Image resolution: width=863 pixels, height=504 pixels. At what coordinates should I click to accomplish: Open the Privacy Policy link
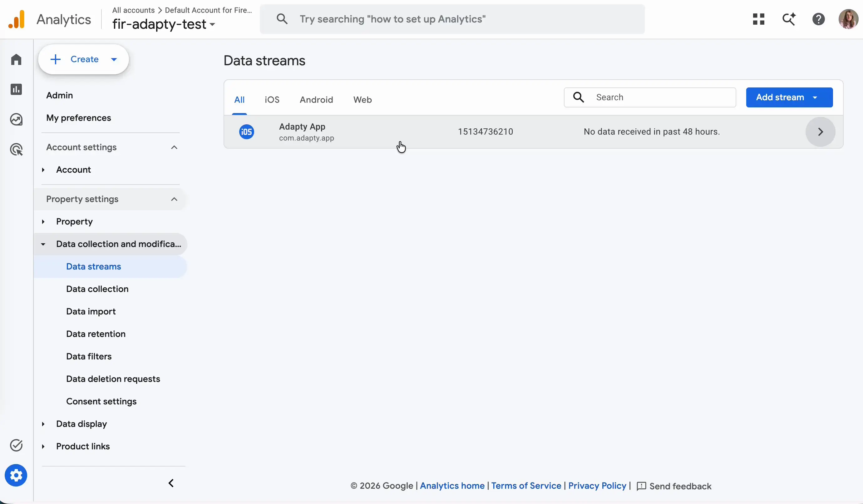tap(597, 486)
